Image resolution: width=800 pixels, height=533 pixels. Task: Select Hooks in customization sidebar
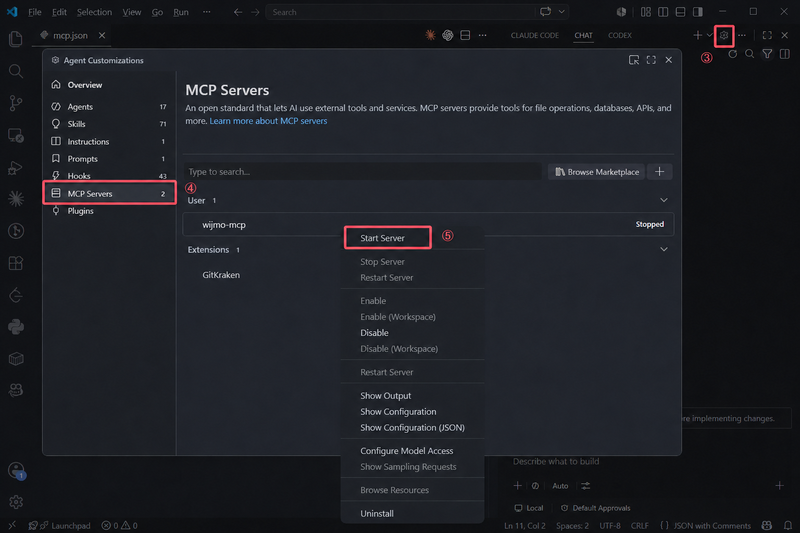[x=110, y=176]
